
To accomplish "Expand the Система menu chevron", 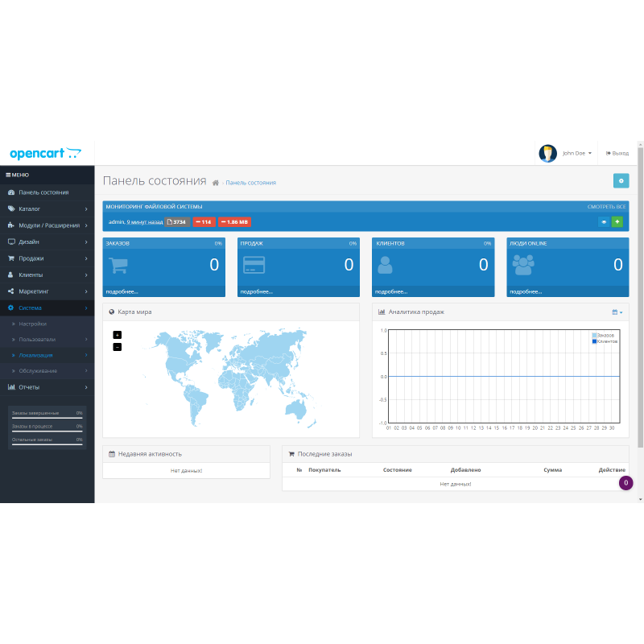I will [87, 307].
